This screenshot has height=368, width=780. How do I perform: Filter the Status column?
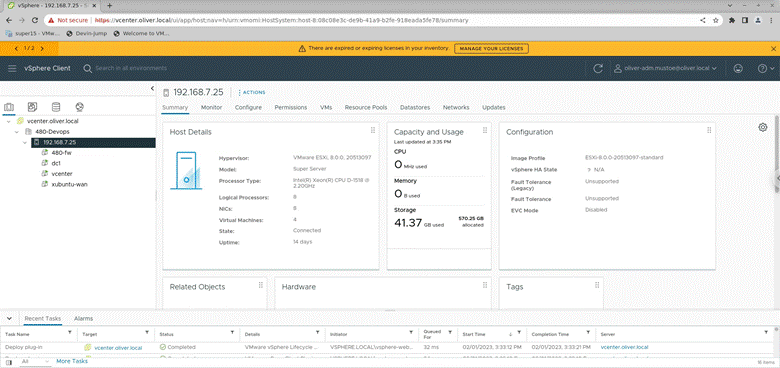tap(232, 333)
